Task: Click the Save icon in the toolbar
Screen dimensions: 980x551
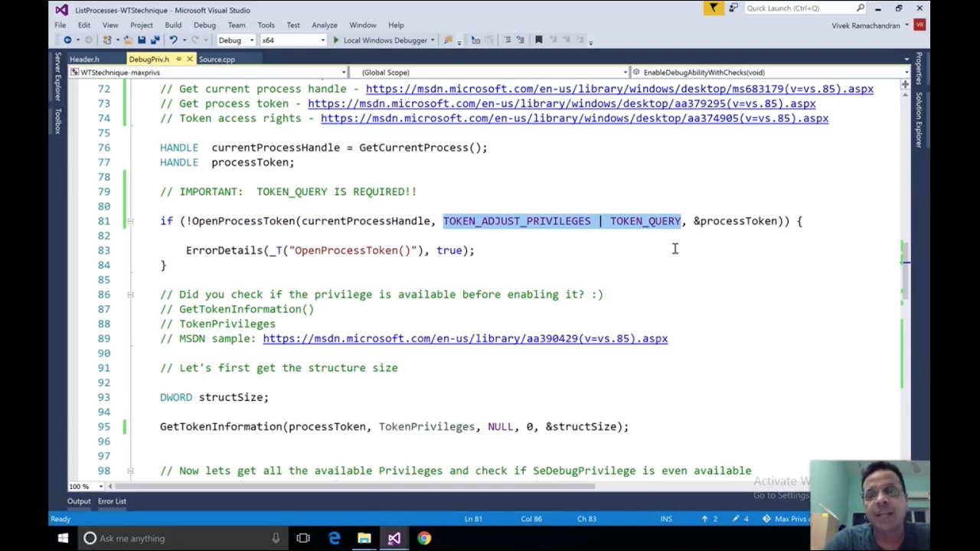Action: pos(142,40)
